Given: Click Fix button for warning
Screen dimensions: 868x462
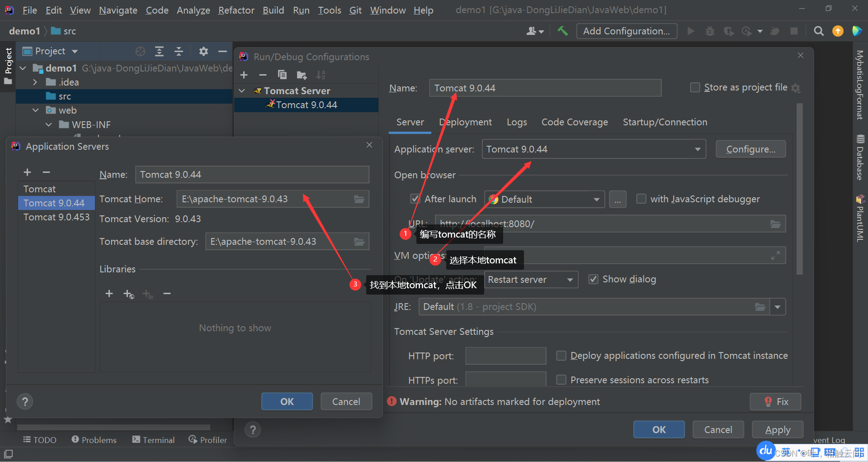Looking at the screenshot, I should [775, 401].
